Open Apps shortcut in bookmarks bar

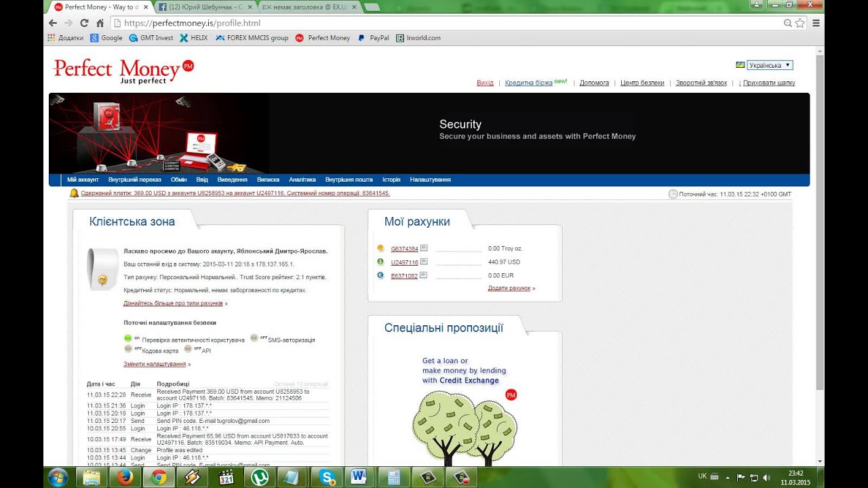(x=66, y=38)
